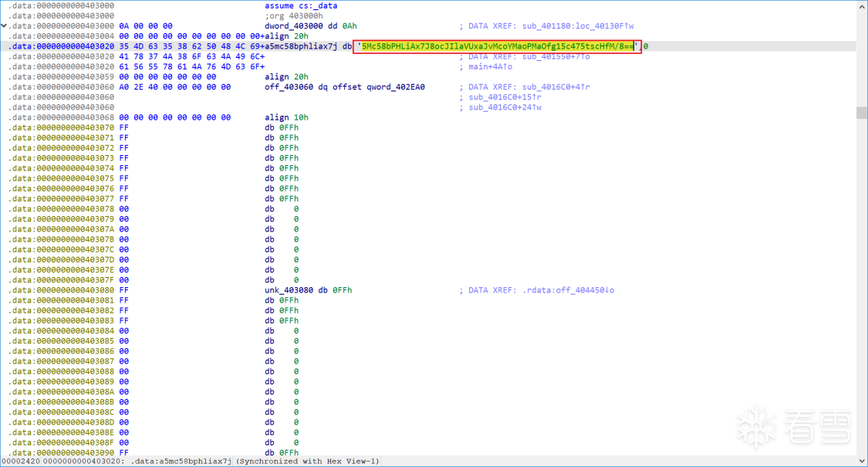The image size is (868, 467).
Task: Follow xref sub_401550+7↑o
Action: pos(556,56)
